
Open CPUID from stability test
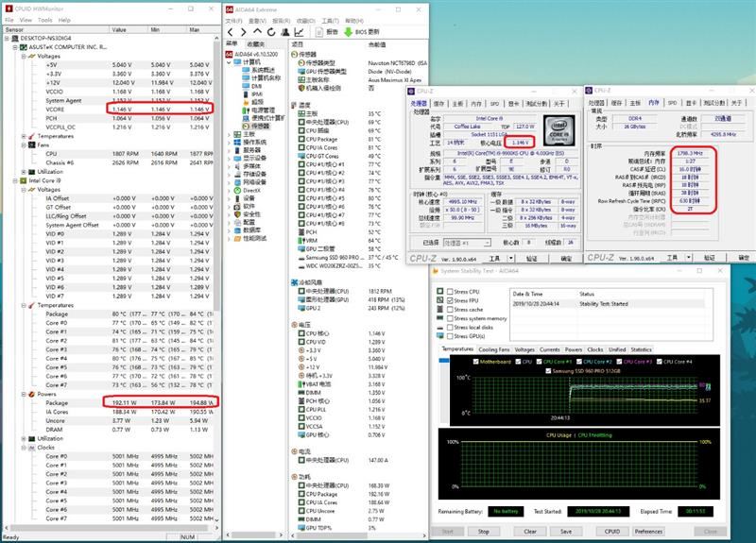pyautogui.click(x=612, y=531)
